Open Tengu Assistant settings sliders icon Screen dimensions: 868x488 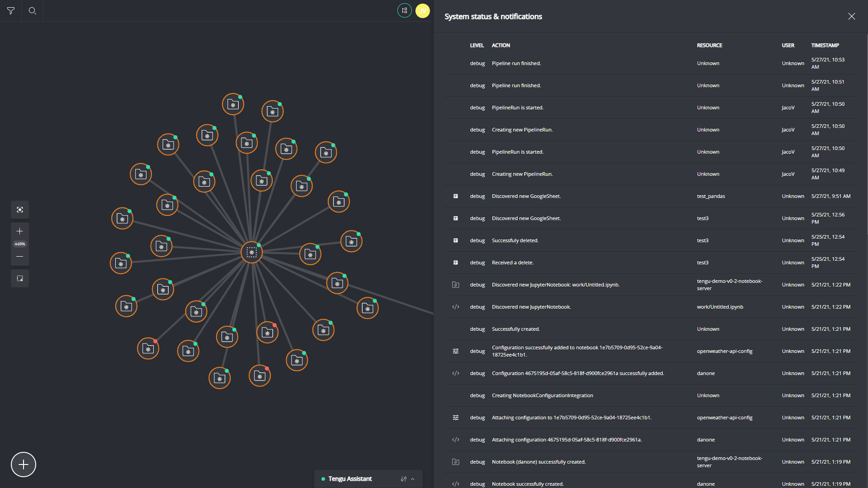point(403,479)
